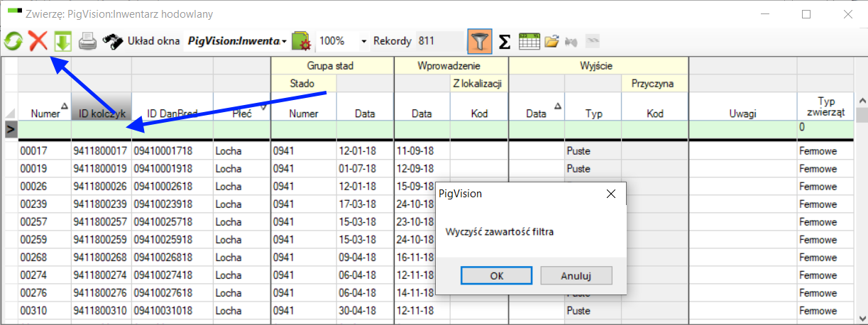Select cell 00017 in Numer column
This screenshot has width=868, height=325.
tap(45, 151)
